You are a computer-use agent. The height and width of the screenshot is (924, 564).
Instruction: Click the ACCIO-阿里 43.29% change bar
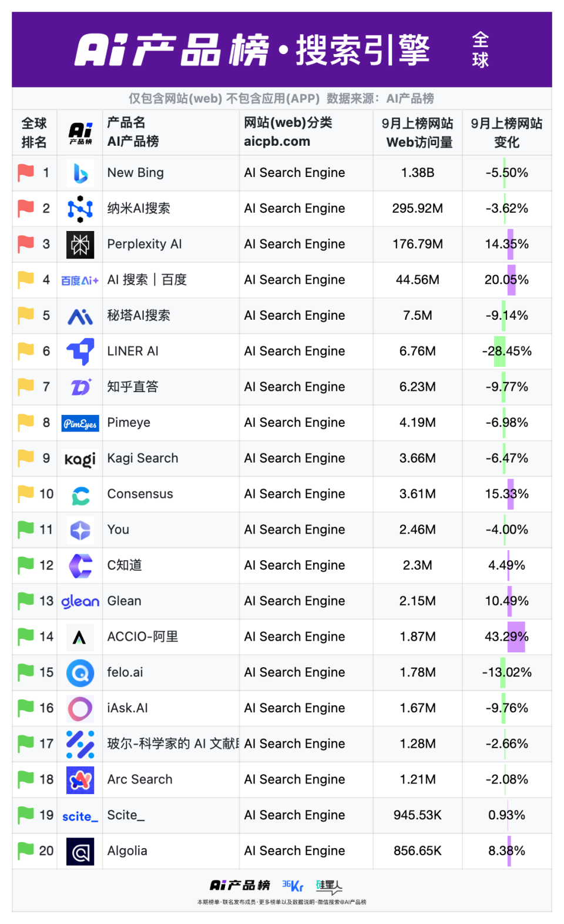(x=516, y=637)
